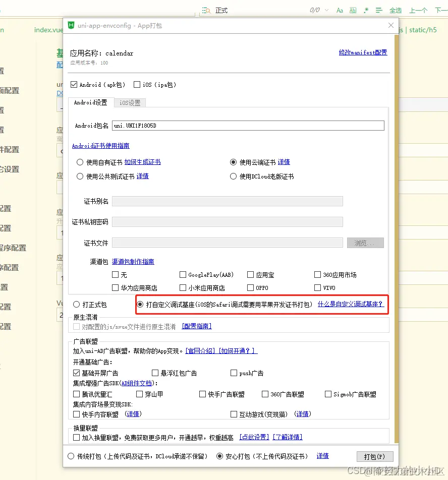The width and height of the screenshot is (448, 480).
Task: Check 快手内容联盟 checkbox
Action: point(77,414)
